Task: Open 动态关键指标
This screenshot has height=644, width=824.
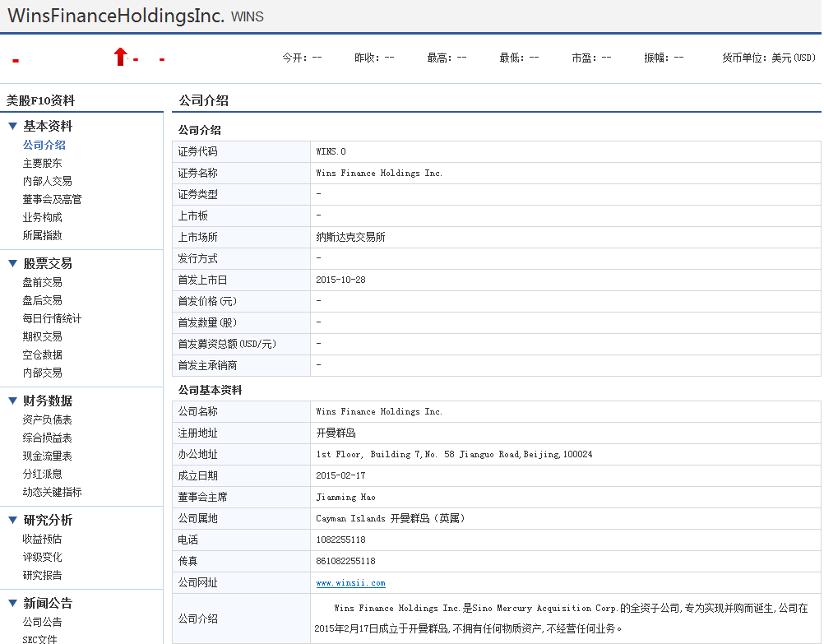Action: pyautogui.click(x=52, y=492)
